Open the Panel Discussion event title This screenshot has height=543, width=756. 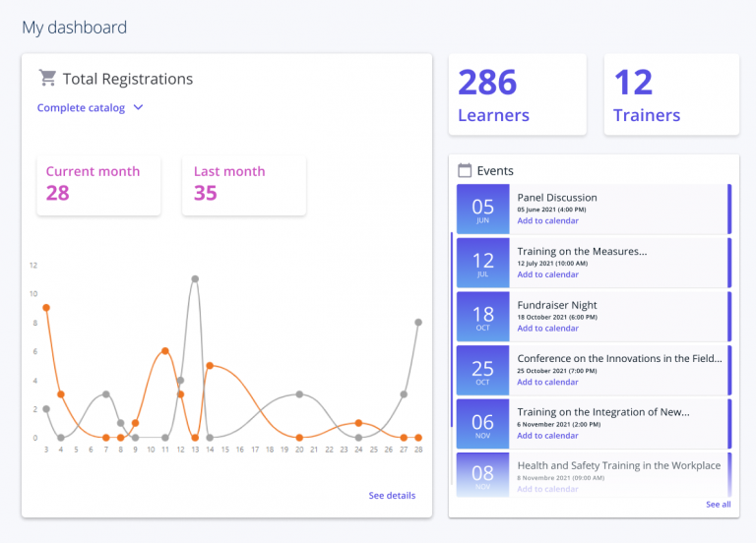pos(557,198)
